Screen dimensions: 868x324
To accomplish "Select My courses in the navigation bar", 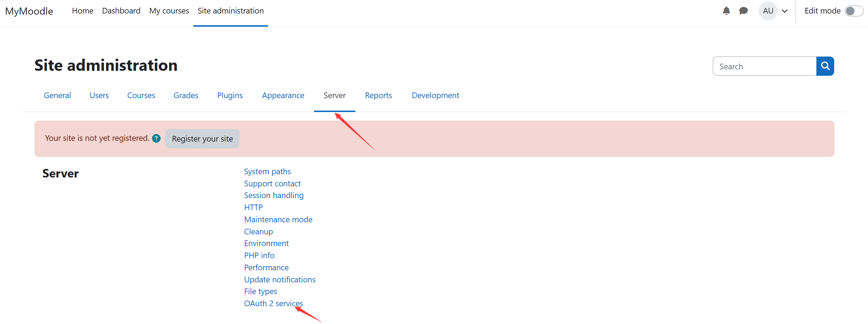I will click(x=169, y=11).
